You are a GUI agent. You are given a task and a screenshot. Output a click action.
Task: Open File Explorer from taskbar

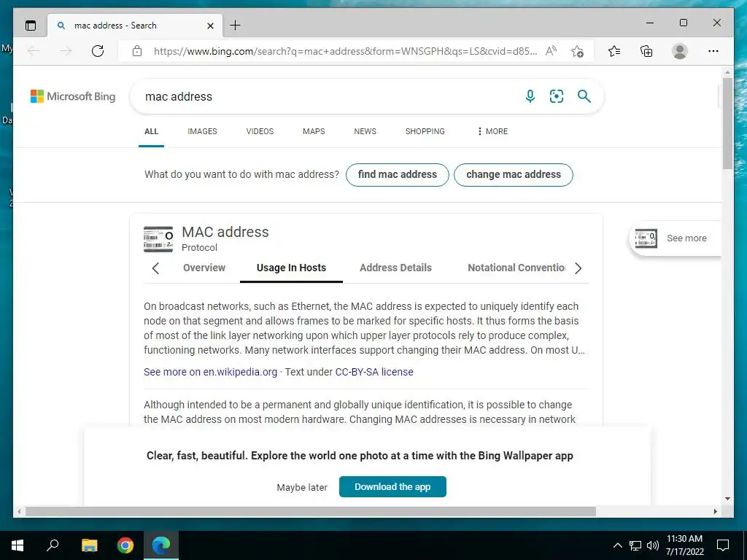[x=89, y=545]
